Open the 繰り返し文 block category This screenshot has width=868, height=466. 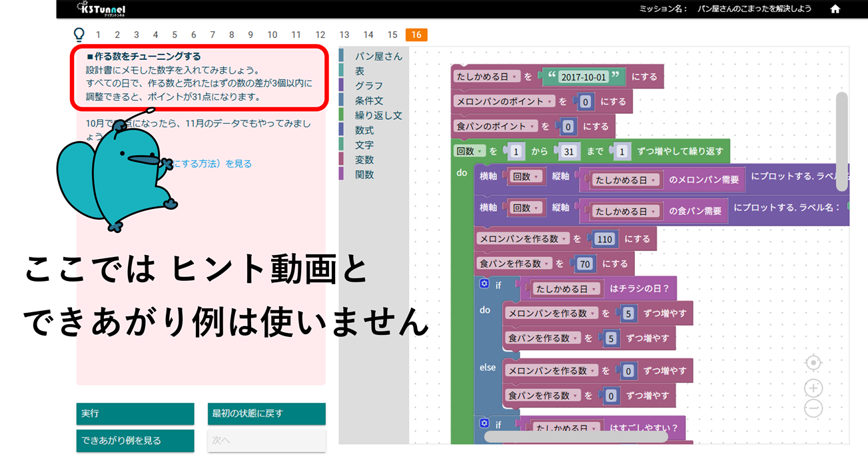tap(378, 115)
